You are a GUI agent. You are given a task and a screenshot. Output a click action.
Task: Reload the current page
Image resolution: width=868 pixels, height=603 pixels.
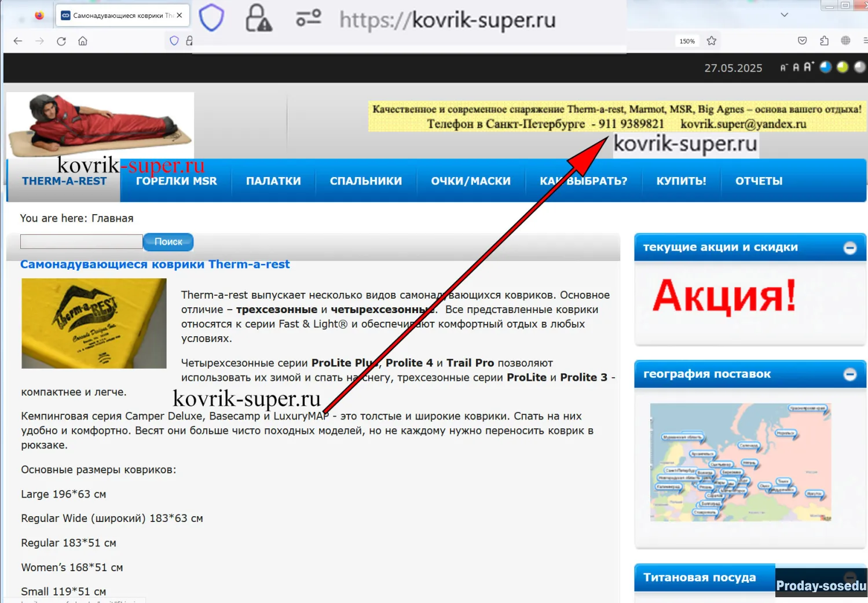(x=61, y=41)
